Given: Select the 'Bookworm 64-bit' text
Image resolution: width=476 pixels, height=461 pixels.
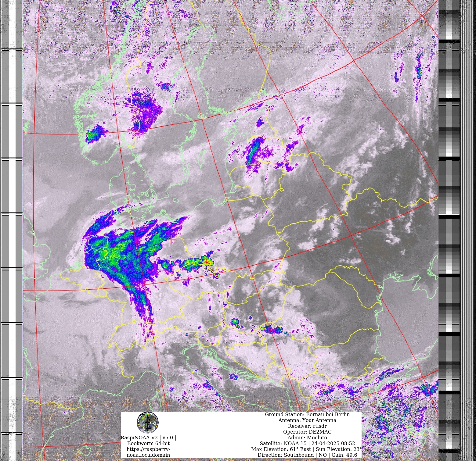Looking at the screenshot, I should [x=148, y=443].
